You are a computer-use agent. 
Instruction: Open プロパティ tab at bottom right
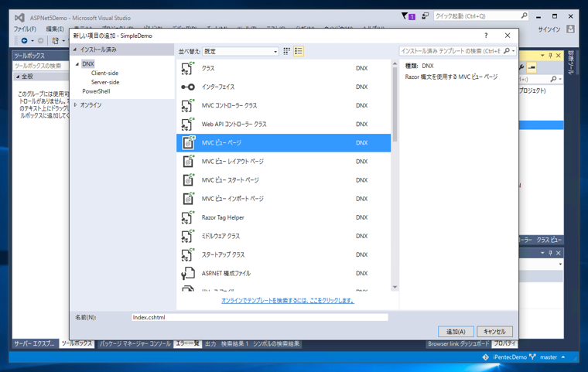click(504, 343)
